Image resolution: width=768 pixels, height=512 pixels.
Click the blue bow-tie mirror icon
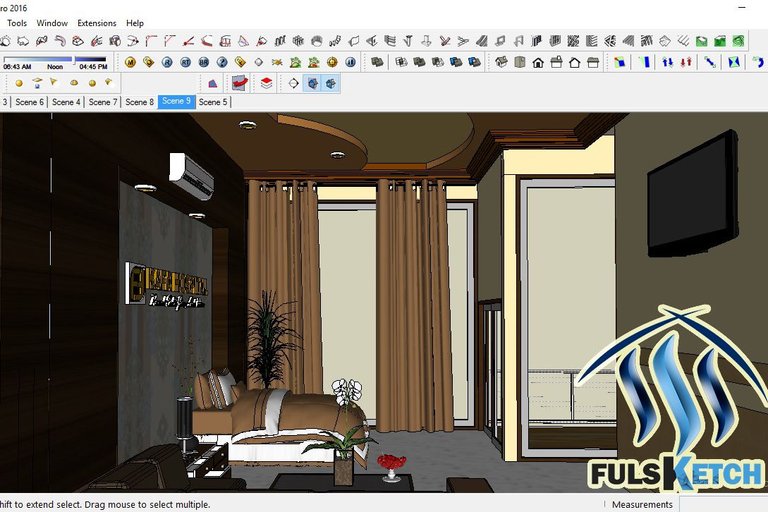pos(734,62)
